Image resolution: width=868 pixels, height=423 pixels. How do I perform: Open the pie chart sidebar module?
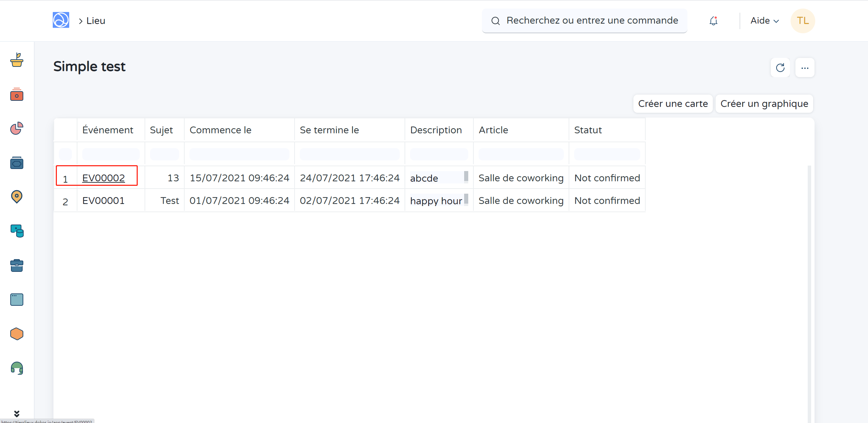click(x=16, y=129)
